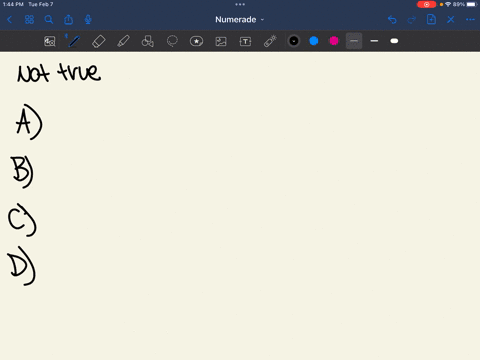Tap the handwritten D) label
Screen dimensions: 480x360
click(x=21, y=267)
